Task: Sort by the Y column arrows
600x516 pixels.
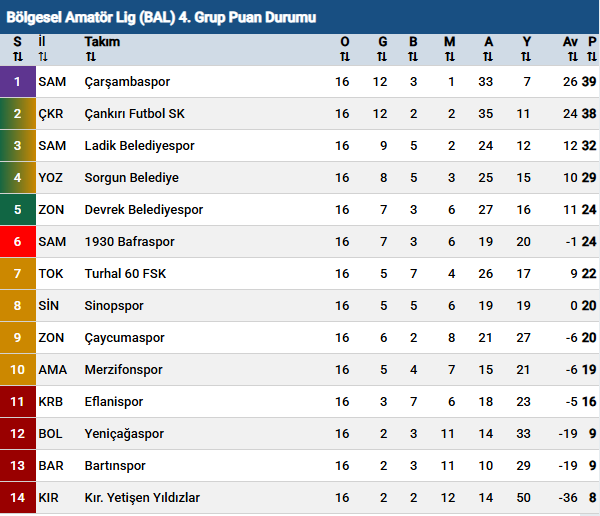Action: (x=526, y=56)
